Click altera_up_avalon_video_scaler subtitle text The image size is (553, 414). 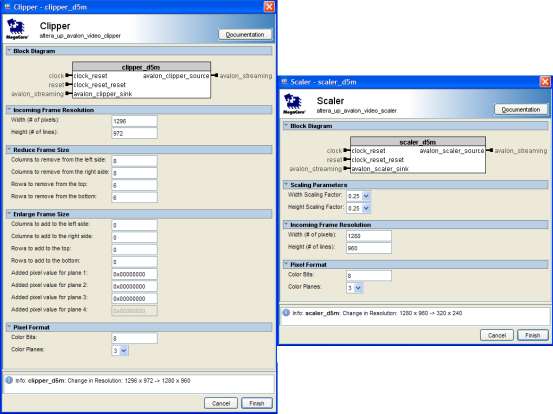(357, 111)
